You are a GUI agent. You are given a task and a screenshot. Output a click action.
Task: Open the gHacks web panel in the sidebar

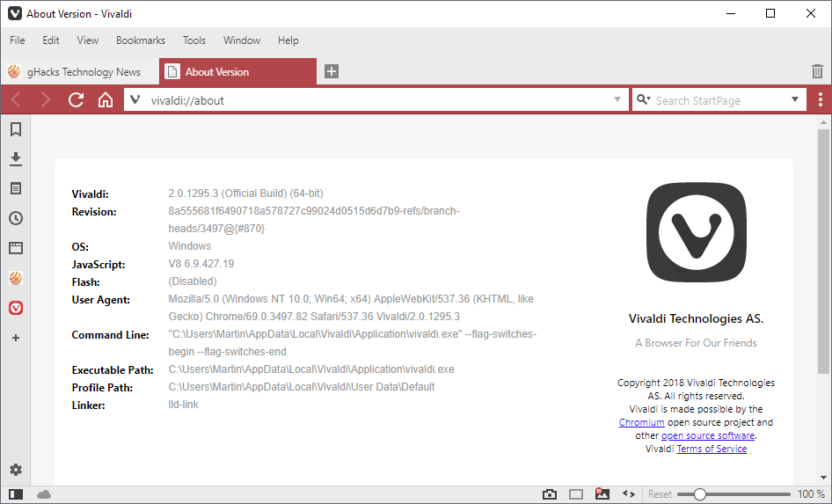[x=16, y=277]
